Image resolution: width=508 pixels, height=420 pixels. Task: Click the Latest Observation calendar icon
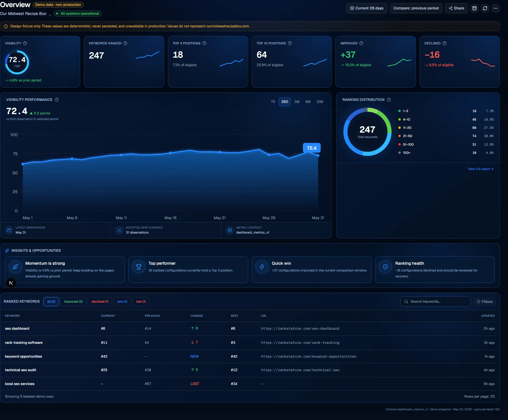point(9,230)
